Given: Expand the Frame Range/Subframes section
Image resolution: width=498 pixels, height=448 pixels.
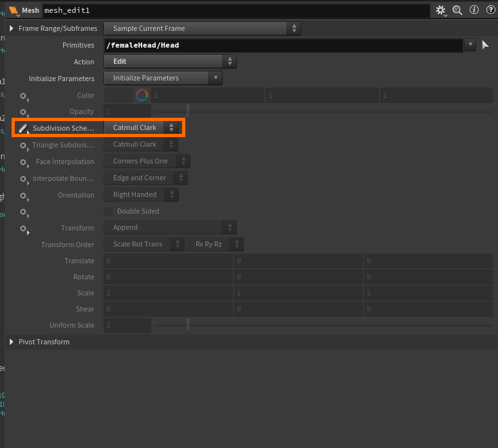Looking at the screenshot, I should tap(12, 28).
